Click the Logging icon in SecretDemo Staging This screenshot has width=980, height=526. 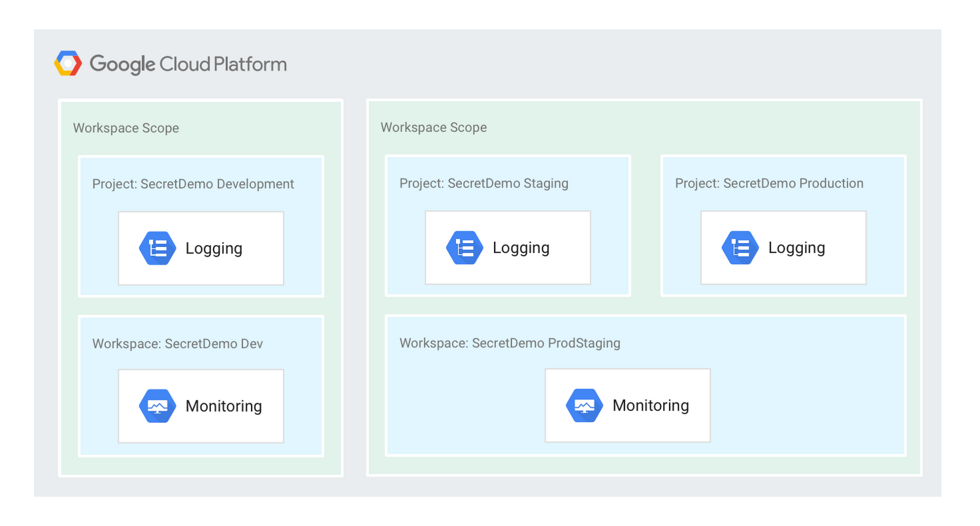(x=465, y=248)
